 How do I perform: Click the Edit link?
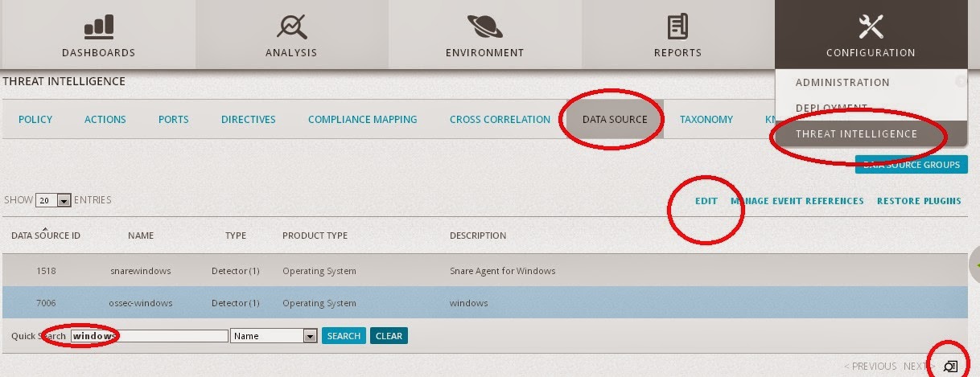(706, 201)
